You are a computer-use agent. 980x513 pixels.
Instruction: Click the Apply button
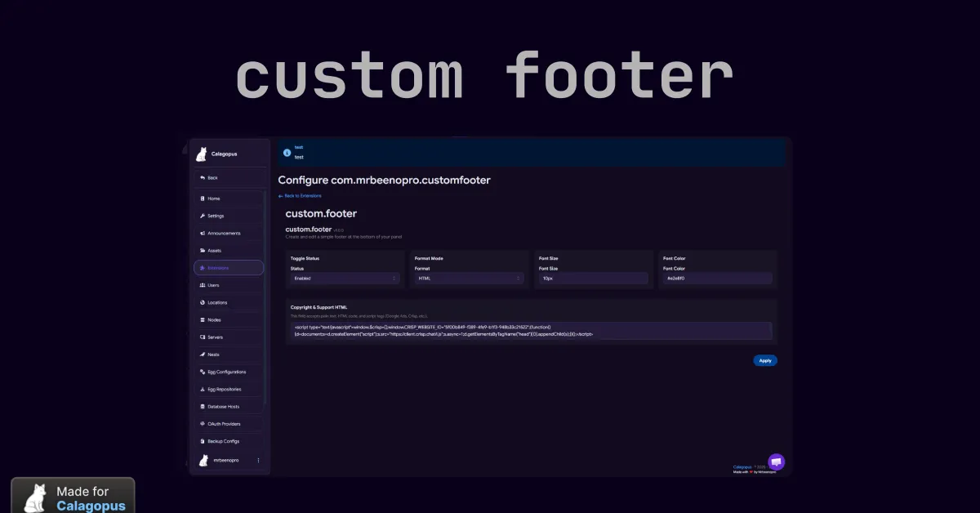(x=765, y=360)
